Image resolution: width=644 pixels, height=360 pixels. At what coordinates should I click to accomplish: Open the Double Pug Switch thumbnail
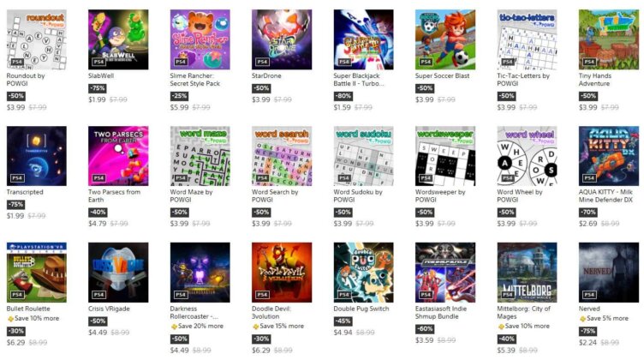pos(363,273)
